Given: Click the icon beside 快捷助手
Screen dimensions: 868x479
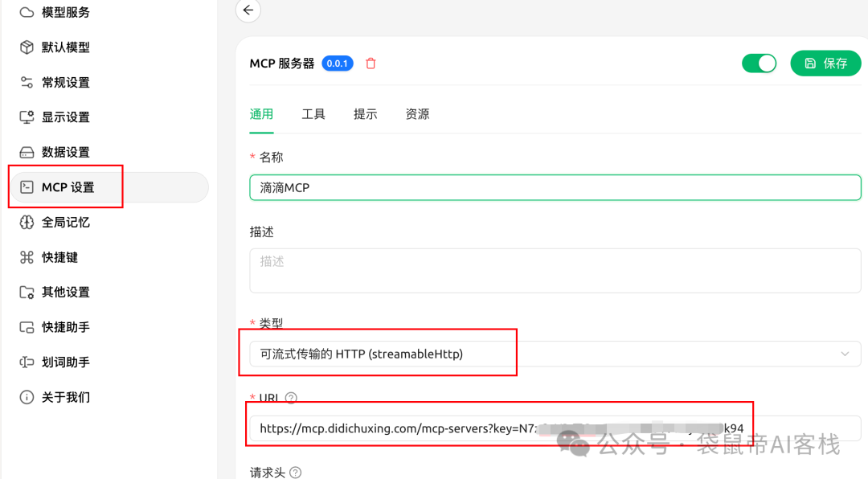Looking at the screenshot, I should coord(27,327).
